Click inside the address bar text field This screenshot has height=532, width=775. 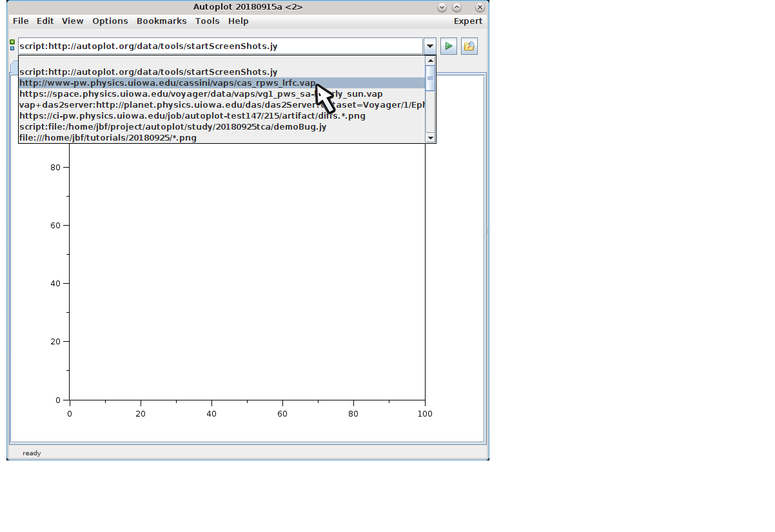(219, 46)
